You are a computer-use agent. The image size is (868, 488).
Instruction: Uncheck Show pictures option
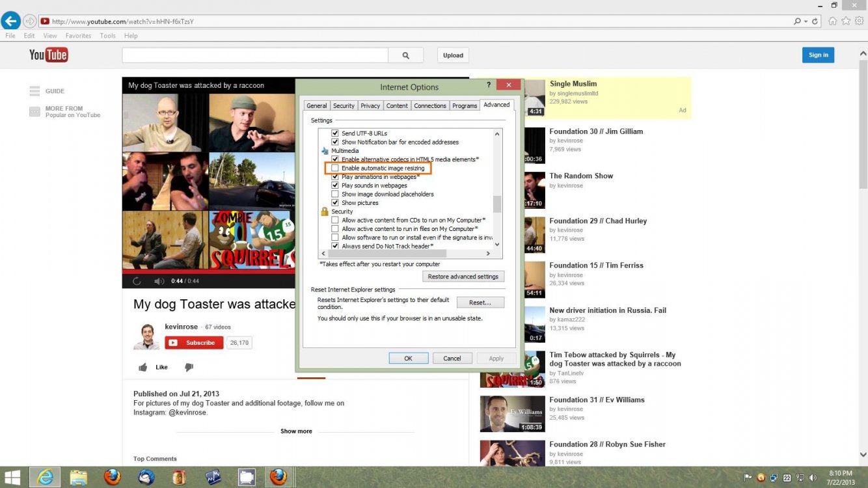point(335,202)
